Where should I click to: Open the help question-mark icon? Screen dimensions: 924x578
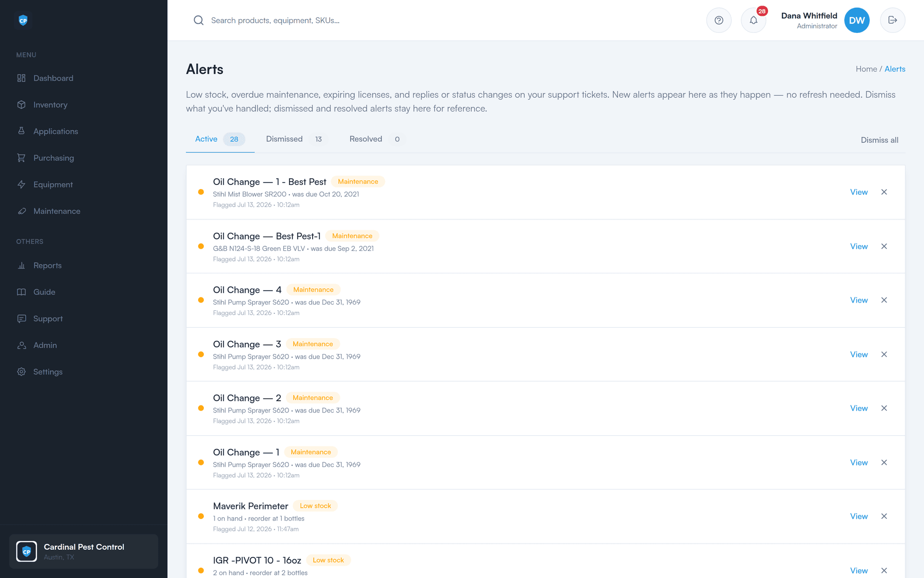click(719, 21)
